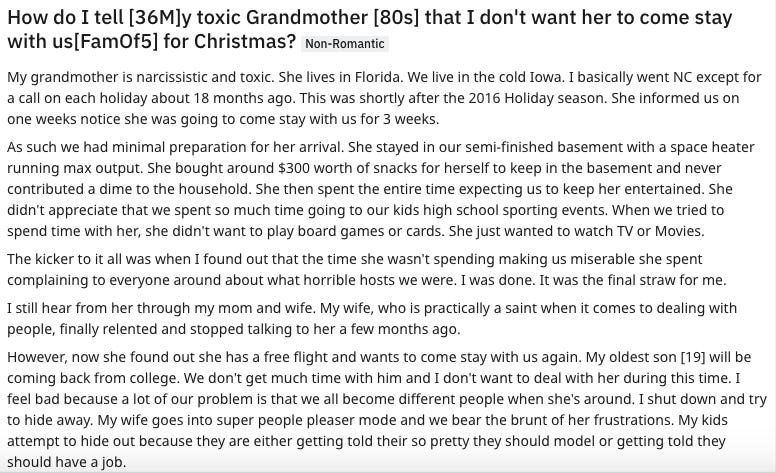Click the word Iowa in first paragraph
The height and width of the screenshot is (473, 776).
point(546,77)
